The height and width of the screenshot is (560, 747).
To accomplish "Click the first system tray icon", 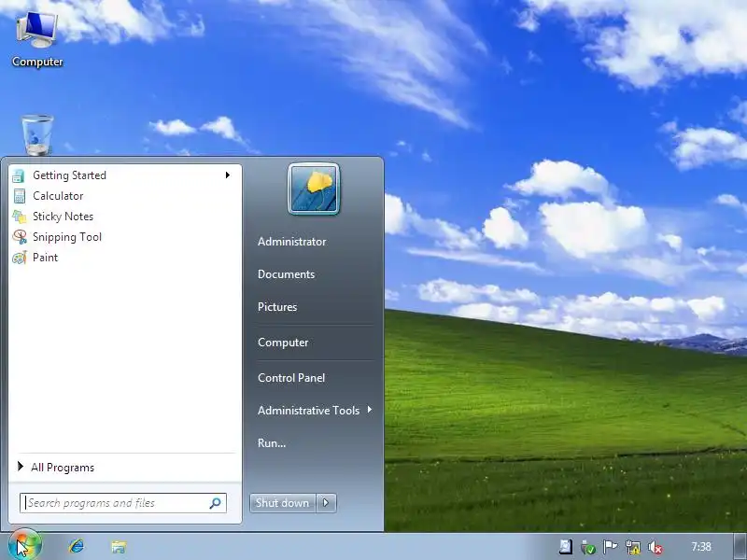I will tap(566, 547).
